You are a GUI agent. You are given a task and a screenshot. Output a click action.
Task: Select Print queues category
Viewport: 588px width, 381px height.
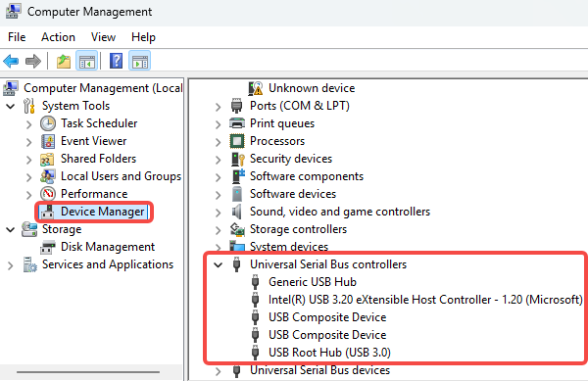pyautogui.click(x=282, y=123)
